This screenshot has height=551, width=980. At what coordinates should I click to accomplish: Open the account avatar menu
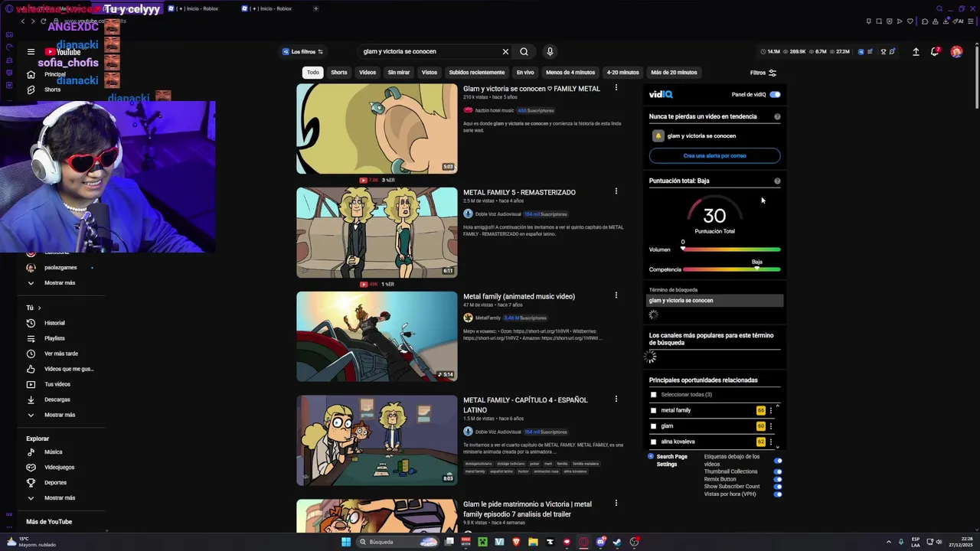[x=956, y=52]
